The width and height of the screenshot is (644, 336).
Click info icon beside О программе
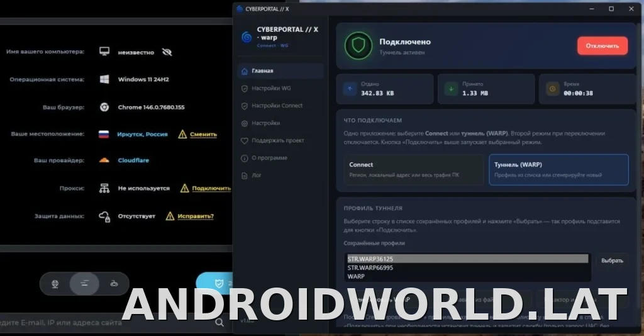pos(245,158)
